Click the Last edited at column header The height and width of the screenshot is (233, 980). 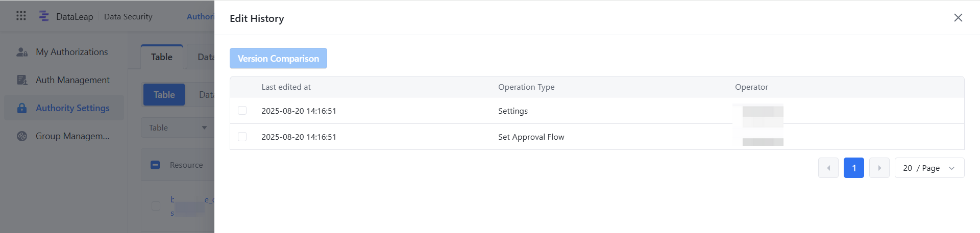[x=286, y=87]
